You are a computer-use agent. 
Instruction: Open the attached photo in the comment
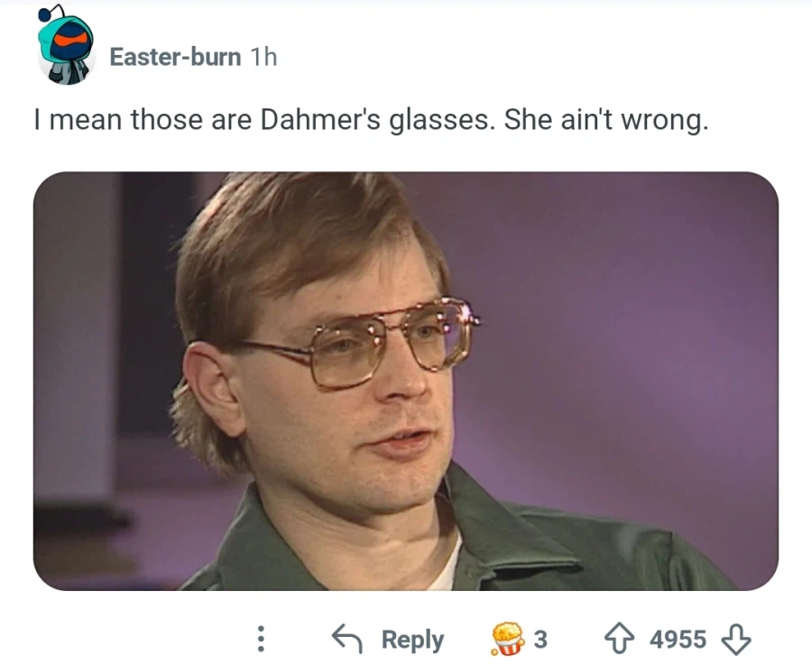[405, 381]
